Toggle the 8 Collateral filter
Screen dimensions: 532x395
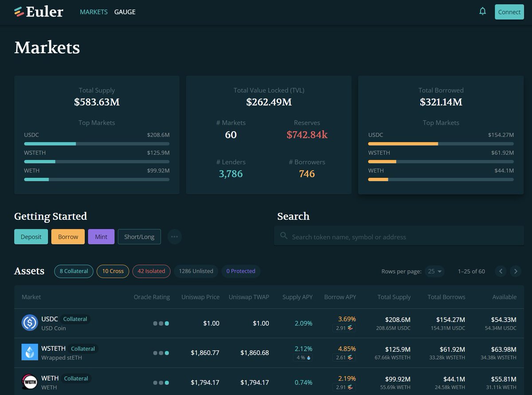coord(73,271)
